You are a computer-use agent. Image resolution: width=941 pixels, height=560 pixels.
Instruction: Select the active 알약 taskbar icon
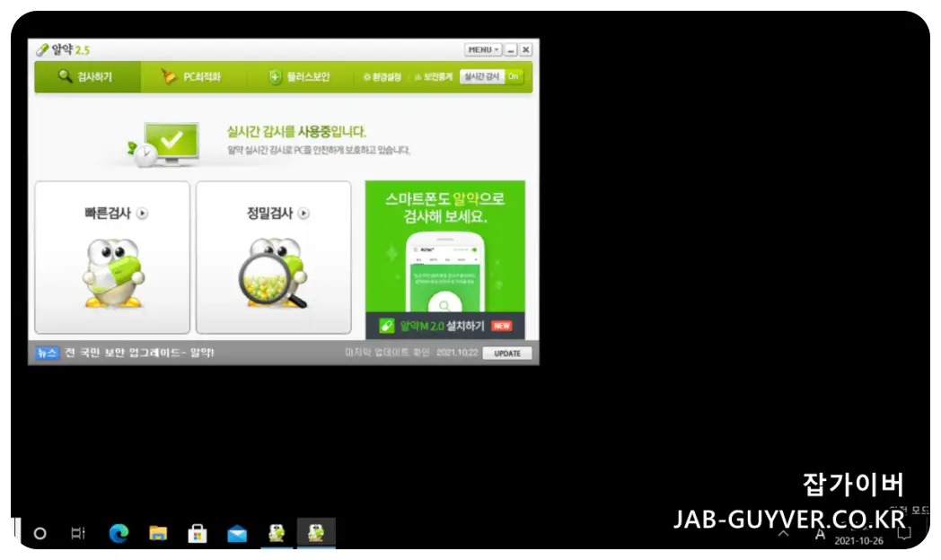click(x=316, y=532)
